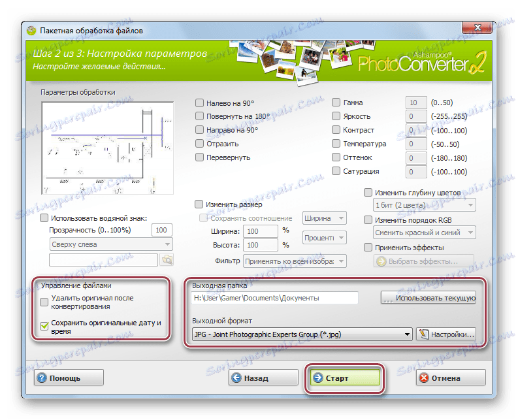The image size is (518, 420).
Task: Open the "Проценты" units dropdown
Action: point(324,238)
